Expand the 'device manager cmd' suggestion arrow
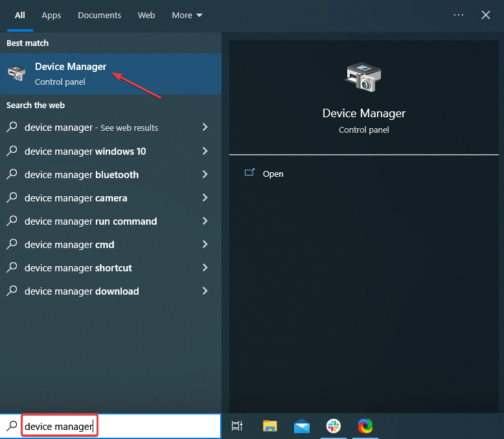This screenshot has height=439, width=504. pos(205,244)
